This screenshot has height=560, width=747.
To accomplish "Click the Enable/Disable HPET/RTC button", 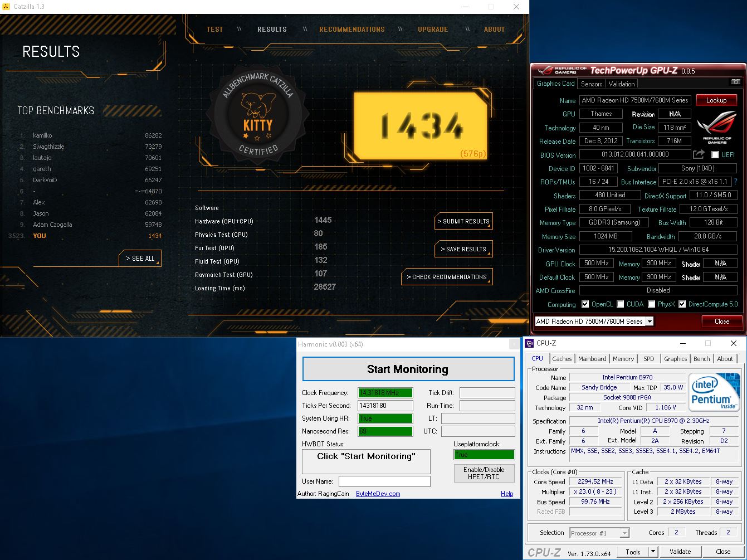I will coord(484,473).
